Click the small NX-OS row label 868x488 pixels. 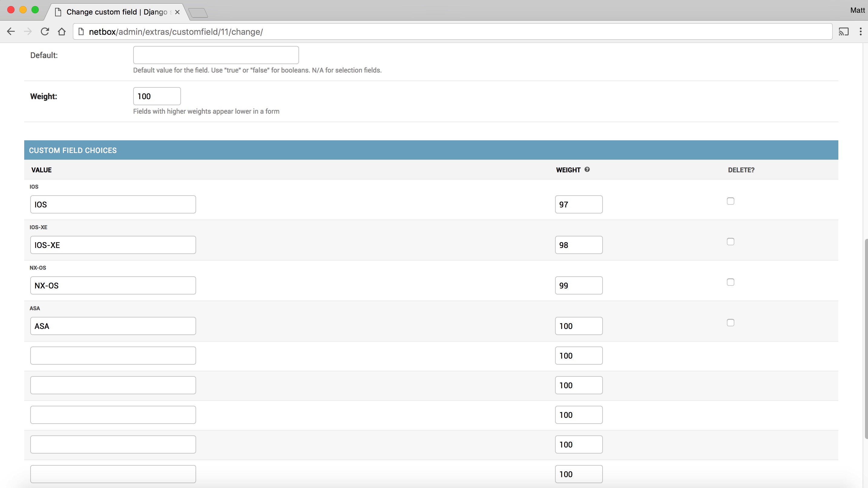coord(38,268)
